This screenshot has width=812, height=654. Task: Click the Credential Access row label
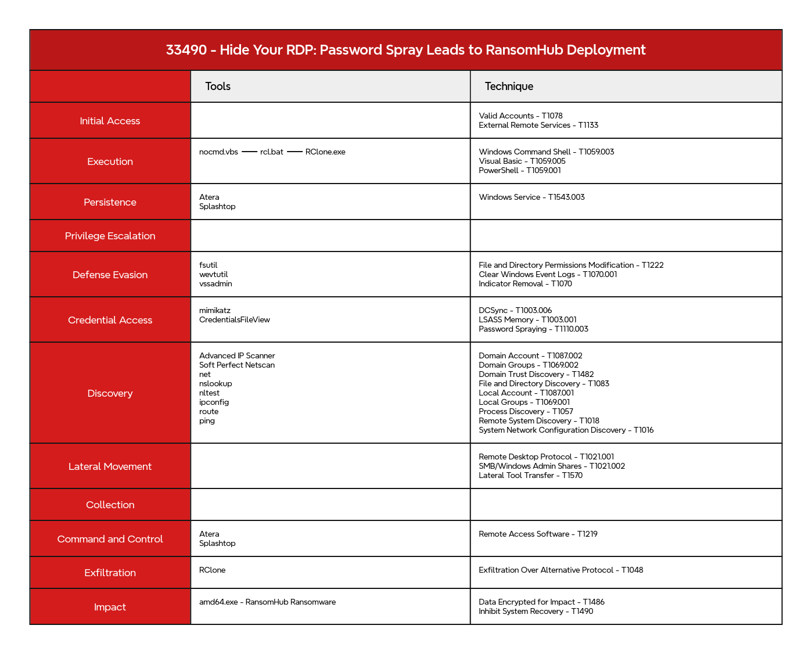[x=110, y=320]
